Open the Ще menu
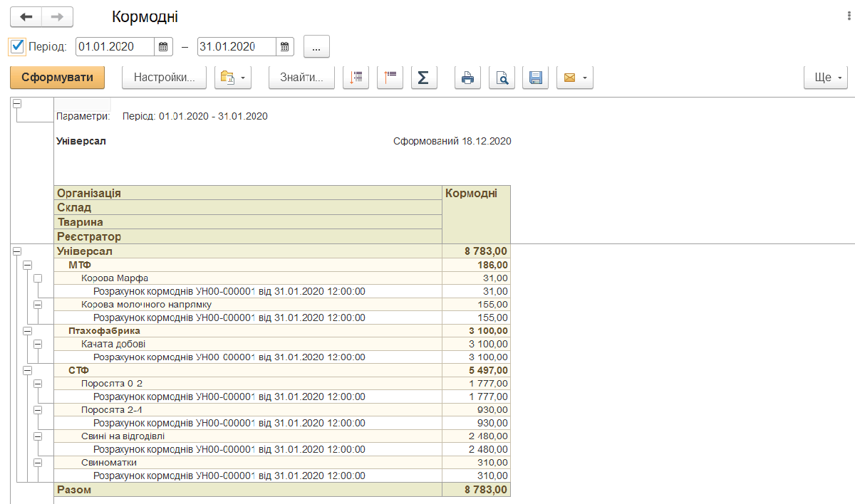The width and height of the screenshot is (855, 504). click(x=826, y=78)
